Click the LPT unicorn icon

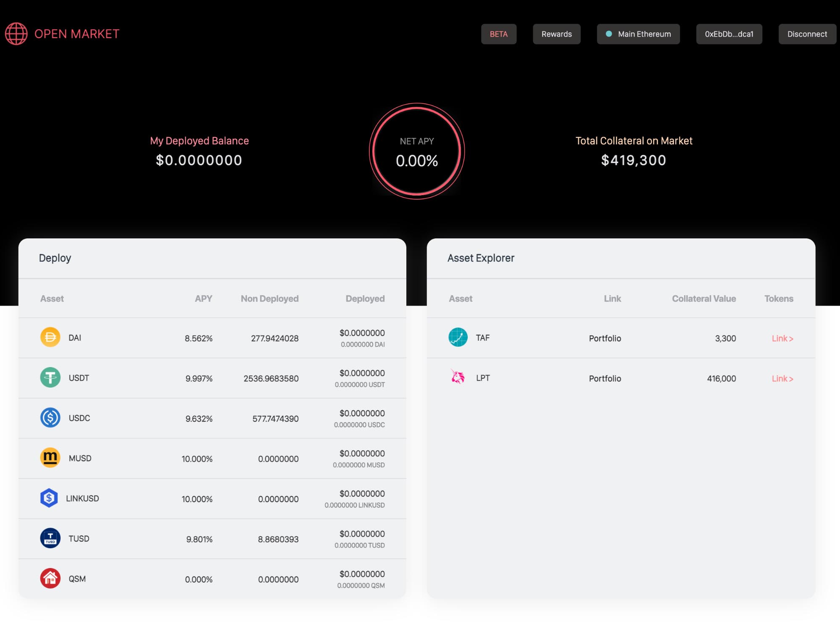coord(458,377)
